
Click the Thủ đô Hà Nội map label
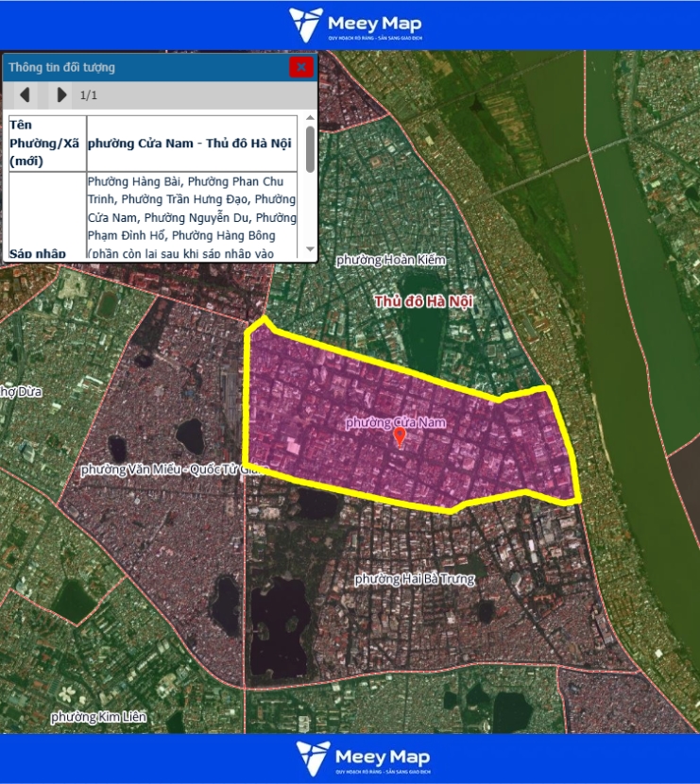click(x=423, y=301)
